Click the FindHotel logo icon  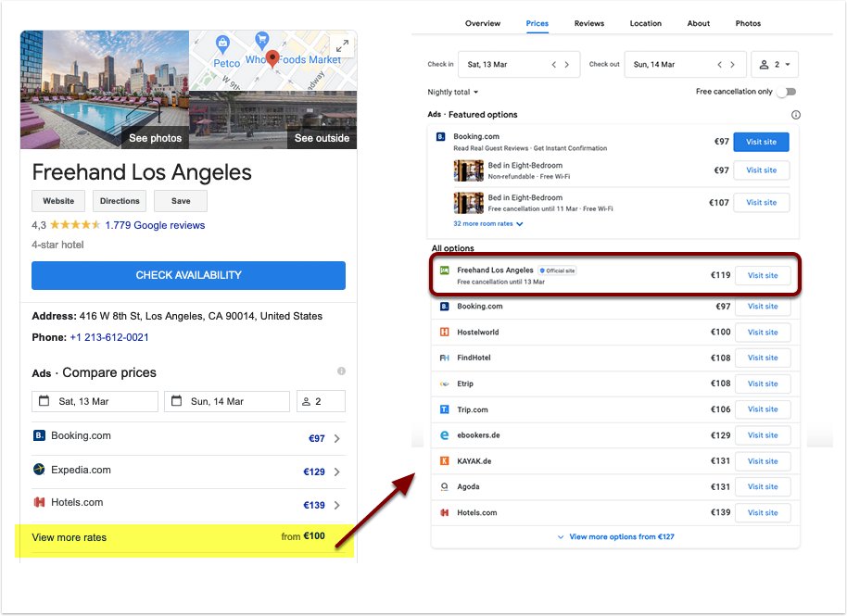coord(444,358)
